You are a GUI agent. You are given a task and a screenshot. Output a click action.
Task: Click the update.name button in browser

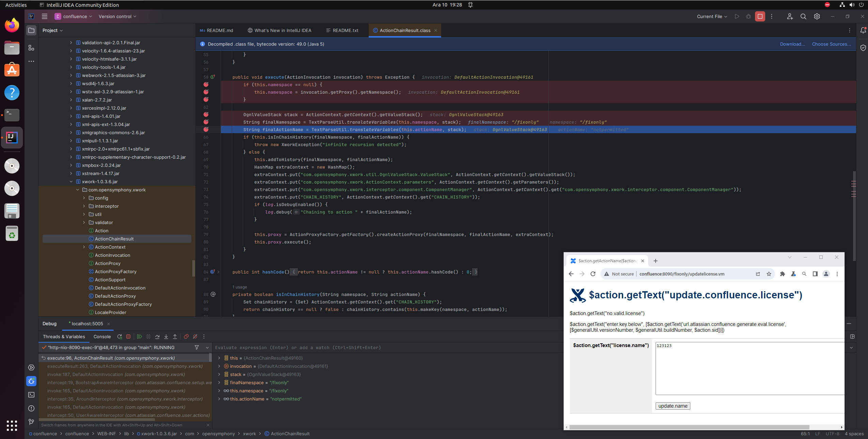[x=673, y=406]
